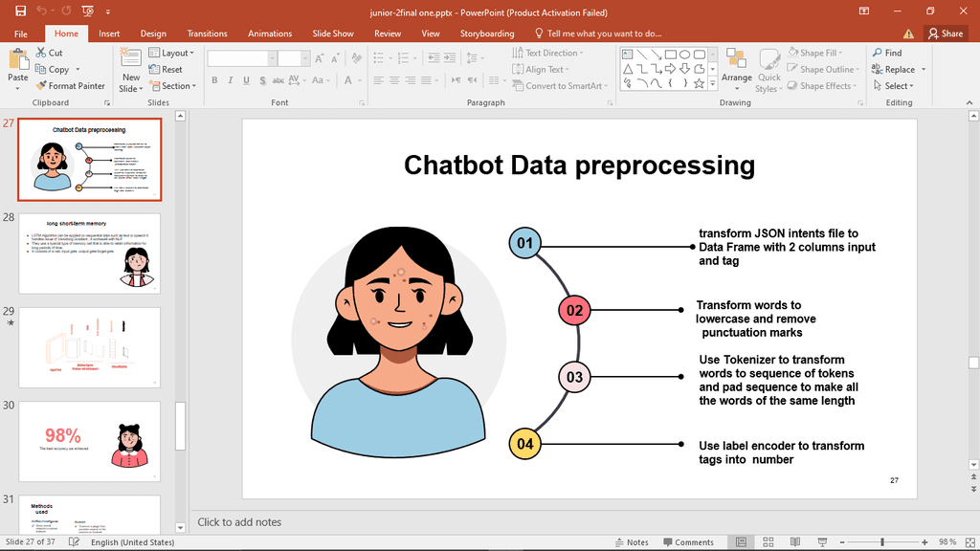Click the Share button

(946, 33)
